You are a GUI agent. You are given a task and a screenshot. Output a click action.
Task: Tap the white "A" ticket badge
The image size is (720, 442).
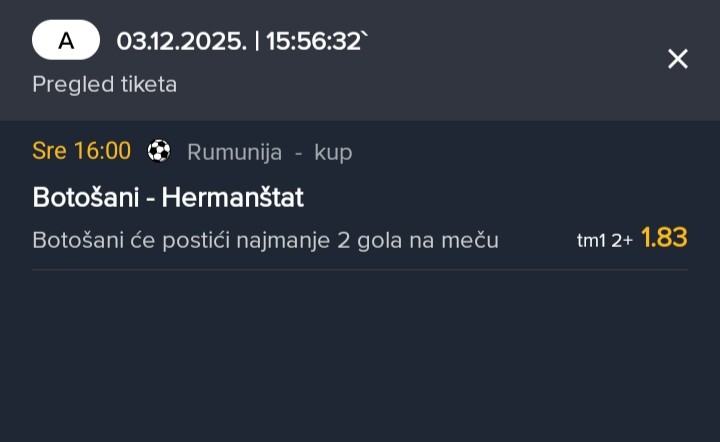[x=66, y=41]
